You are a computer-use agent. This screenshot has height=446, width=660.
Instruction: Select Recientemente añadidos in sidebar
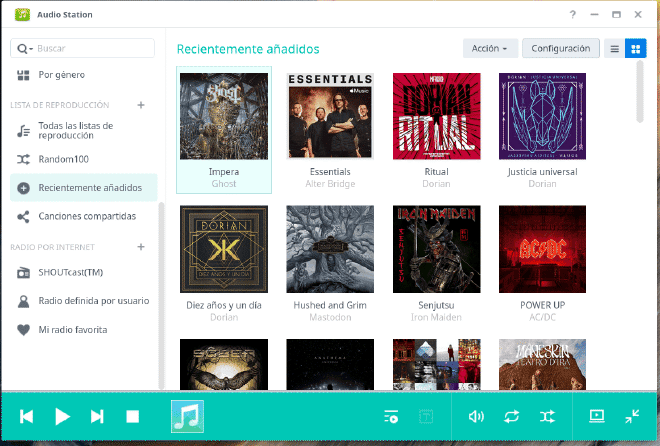pos(83,188)
